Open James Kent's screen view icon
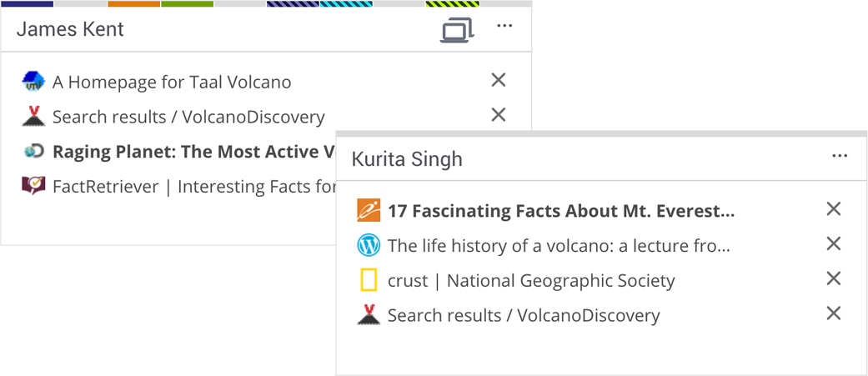The image size is (868, 376). (457, 30)
